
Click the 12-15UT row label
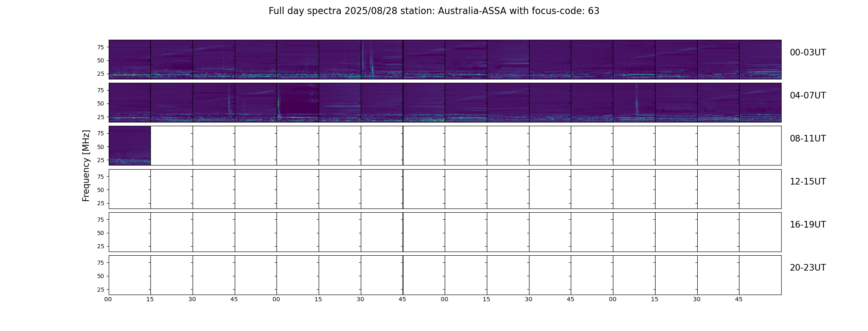pyautogui.click(x=808, y=182)
